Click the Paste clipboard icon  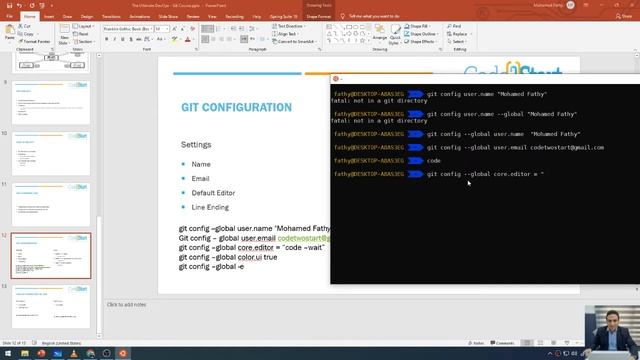[9, 30]
